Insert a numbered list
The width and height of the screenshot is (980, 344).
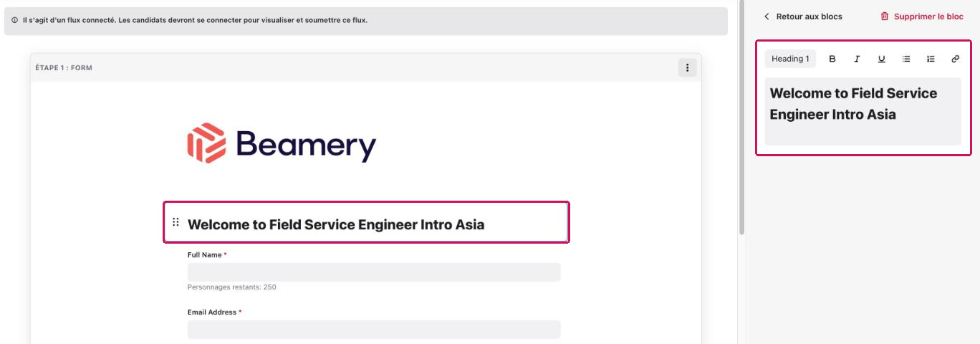[x=931, y=59]
